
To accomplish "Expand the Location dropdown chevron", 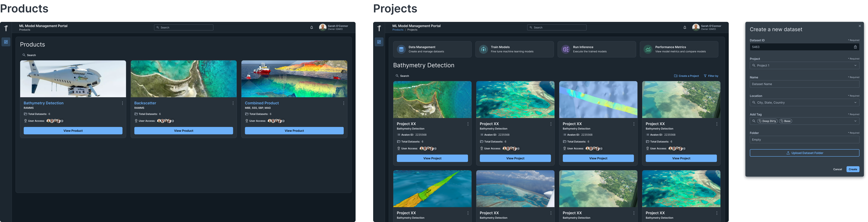I will pos(855,102).
